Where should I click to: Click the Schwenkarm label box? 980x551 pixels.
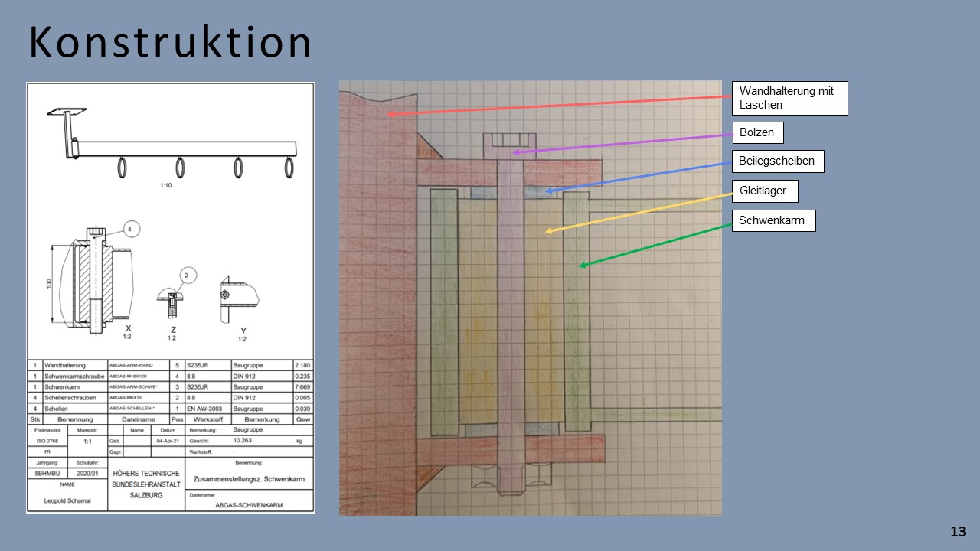click(773, 221)
